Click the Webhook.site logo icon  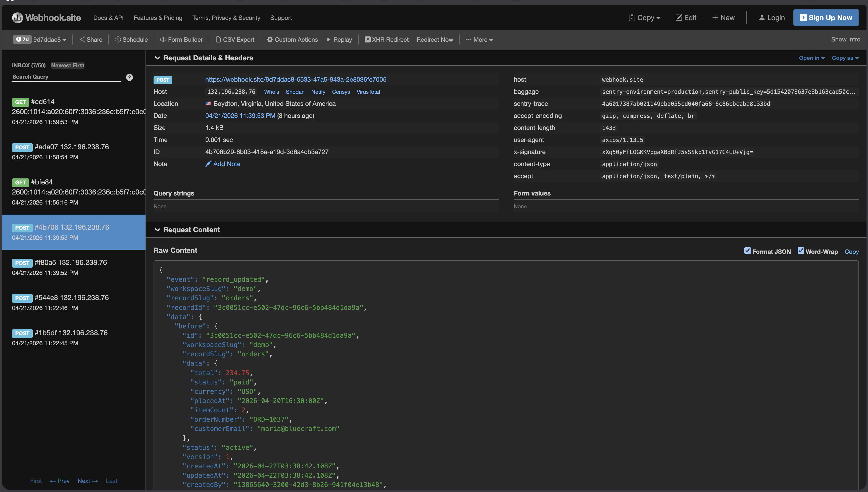click(17, 18)
